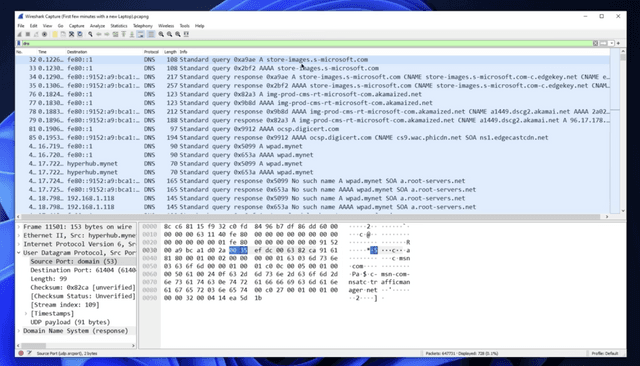
Task: Sort by the Protocol column header
Action: (x=153, y=52)
